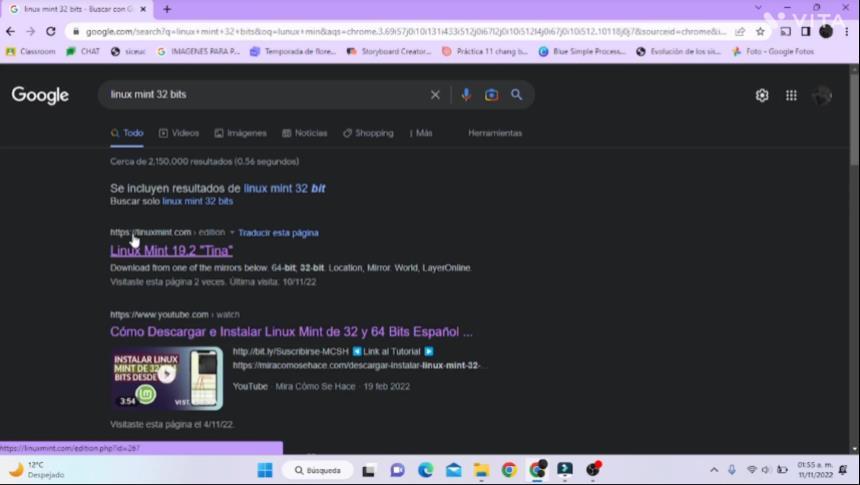Launch Microsoft Edge from taskbar
The image size is (860, 485).
click(425, 470)
